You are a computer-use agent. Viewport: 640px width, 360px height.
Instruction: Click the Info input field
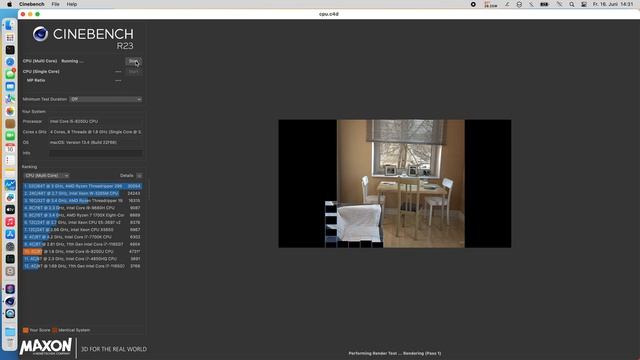pyautogui.click(x=96, y=153)
